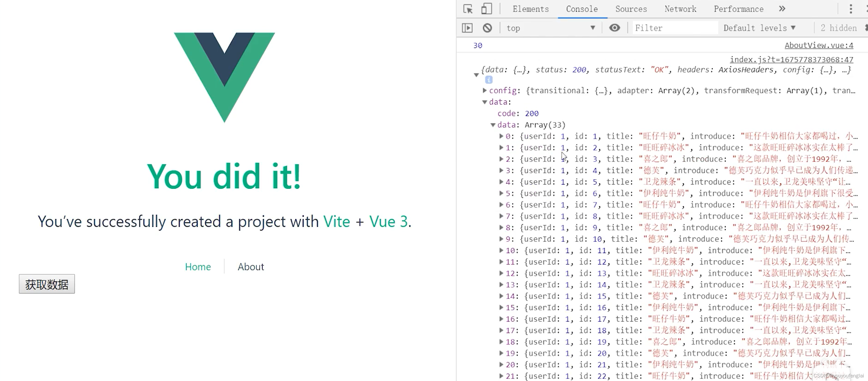This screenshot has height=381, width=868.
Task: Click the info badge under the logged object
Action: point(489,80)
